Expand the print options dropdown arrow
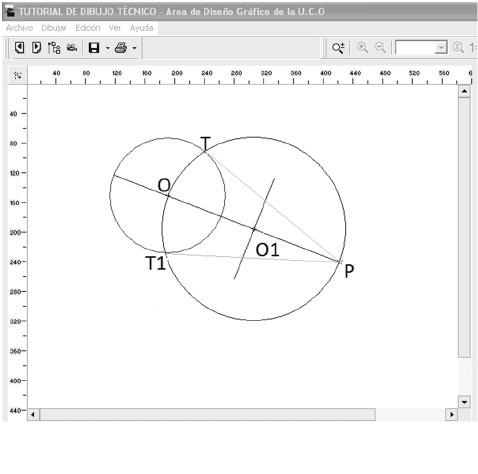 click(134, 48)
